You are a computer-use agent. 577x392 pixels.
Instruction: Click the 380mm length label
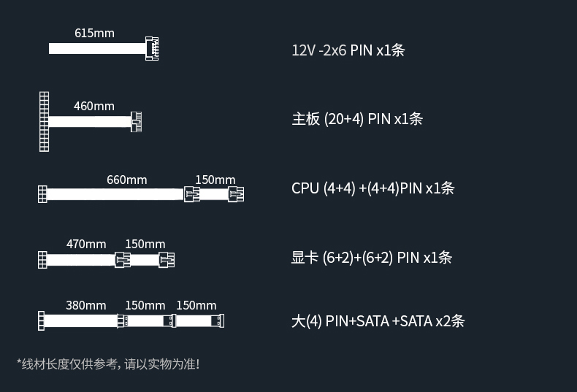tap(86, 305)
